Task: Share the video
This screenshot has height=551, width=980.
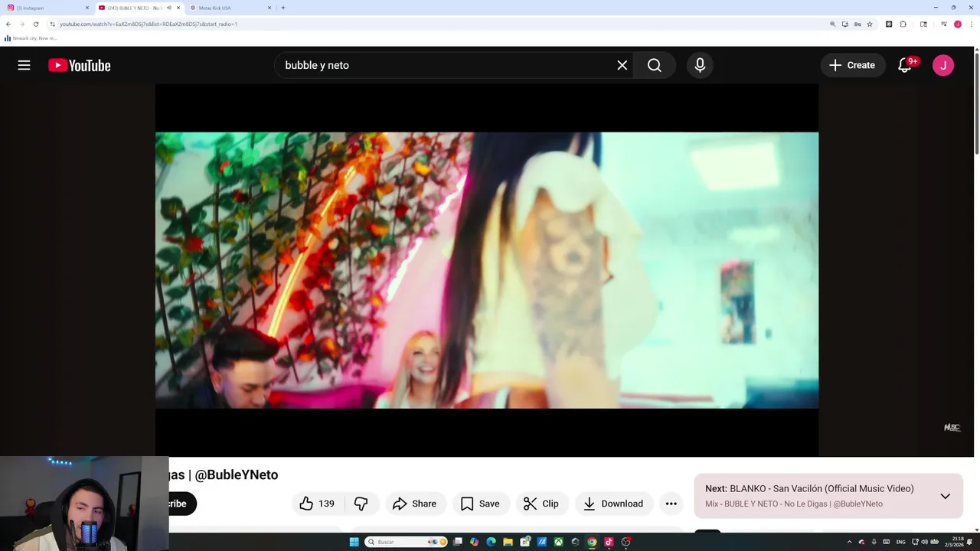Action: (x=414, y=504)
